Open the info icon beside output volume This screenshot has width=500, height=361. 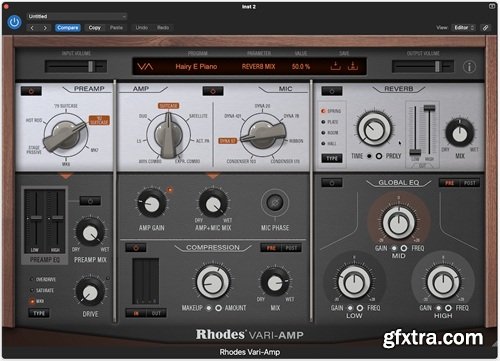469,67
